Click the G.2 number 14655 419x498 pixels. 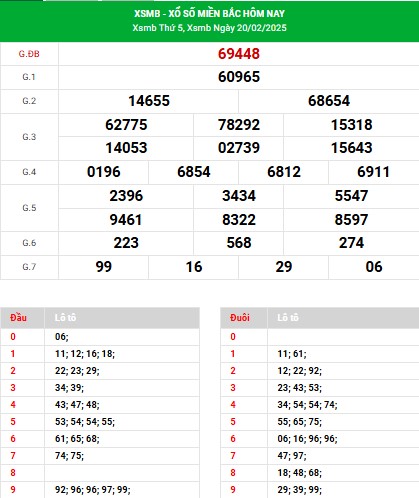[149, 101]
